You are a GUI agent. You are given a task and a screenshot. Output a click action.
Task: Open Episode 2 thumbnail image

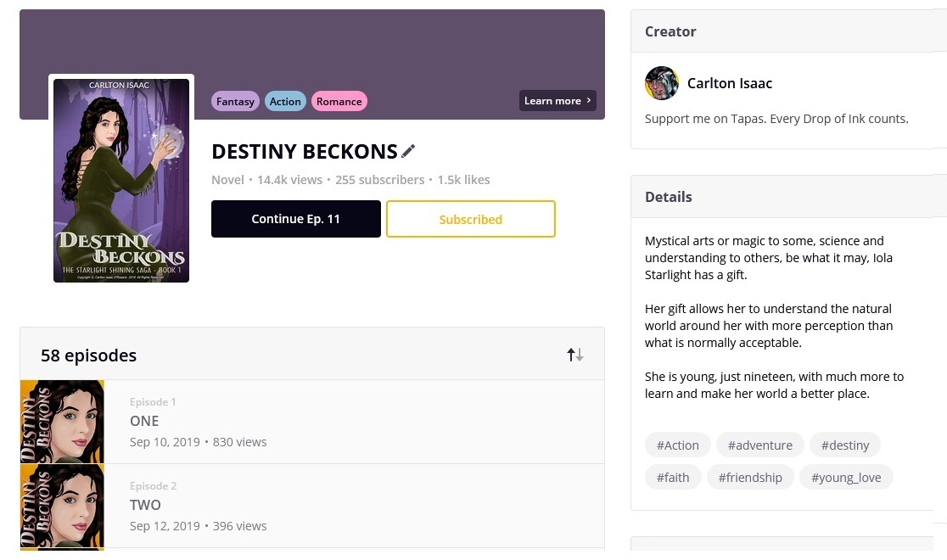(62, 506)
